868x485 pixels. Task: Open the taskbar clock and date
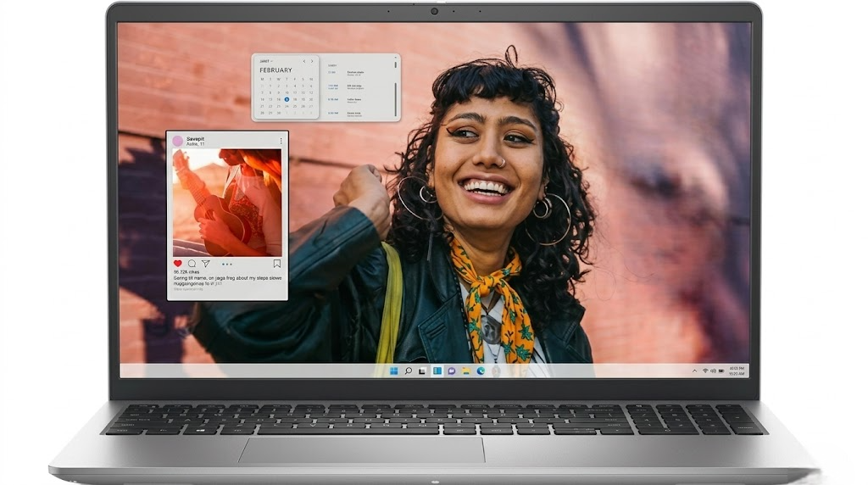(x=737, y=371)
